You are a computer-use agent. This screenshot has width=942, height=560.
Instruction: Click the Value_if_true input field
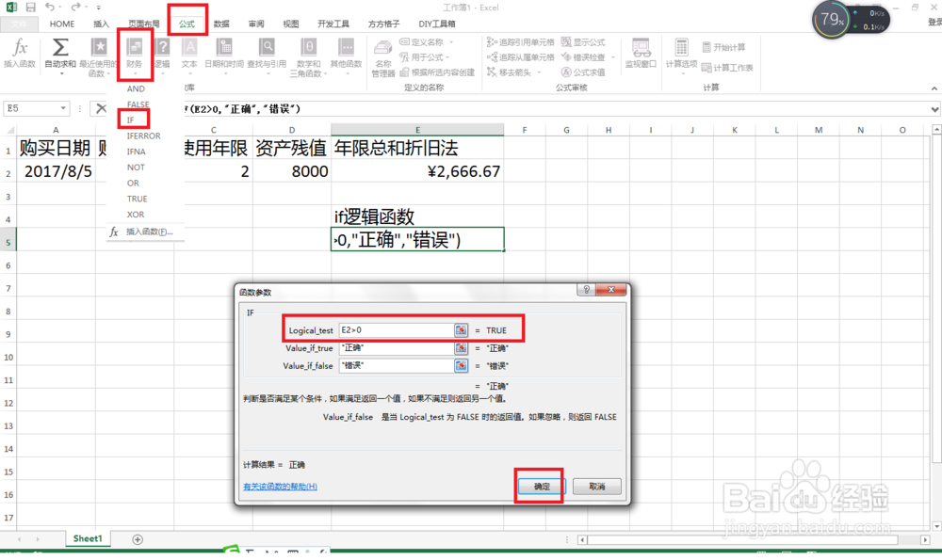[x=396, y=348]
